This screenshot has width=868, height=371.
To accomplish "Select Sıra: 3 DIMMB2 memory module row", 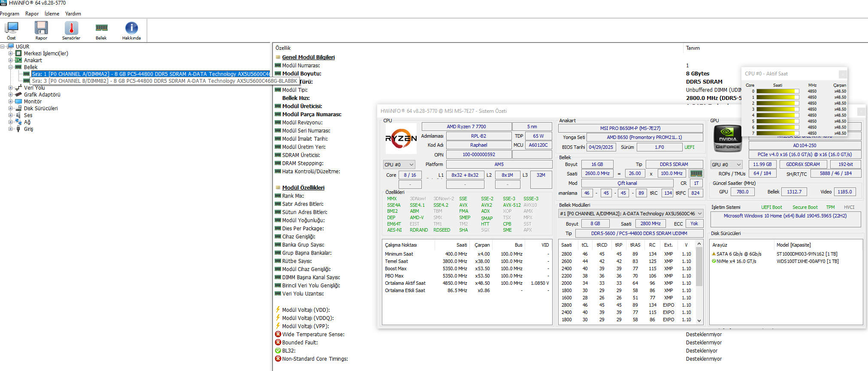I will point(164,81).
